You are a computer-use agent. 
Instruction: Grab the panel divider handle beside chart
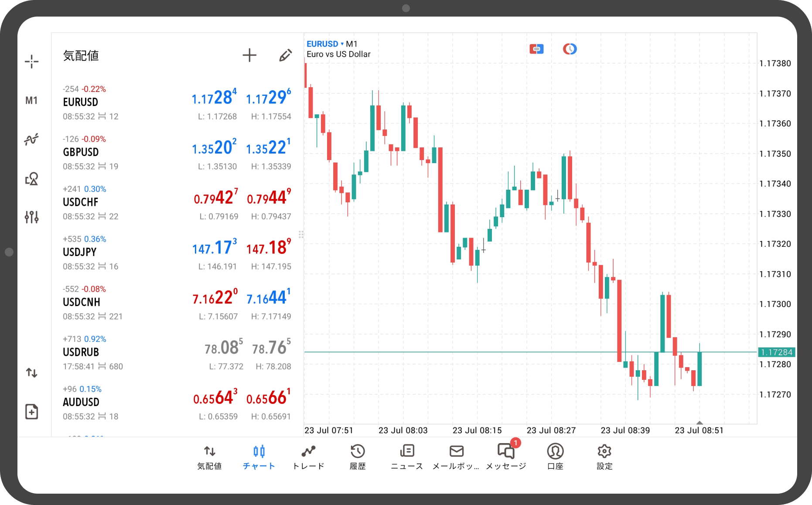click(301, 235)
